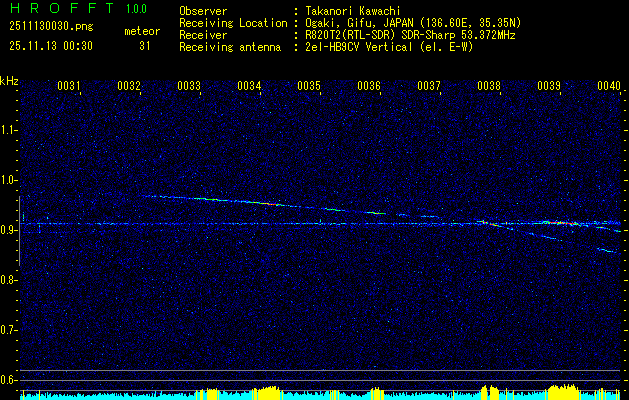Click the 0.6 frequency axis label
Screen dimensions: 629x400
pyautogui.click(x=9, y=379)
